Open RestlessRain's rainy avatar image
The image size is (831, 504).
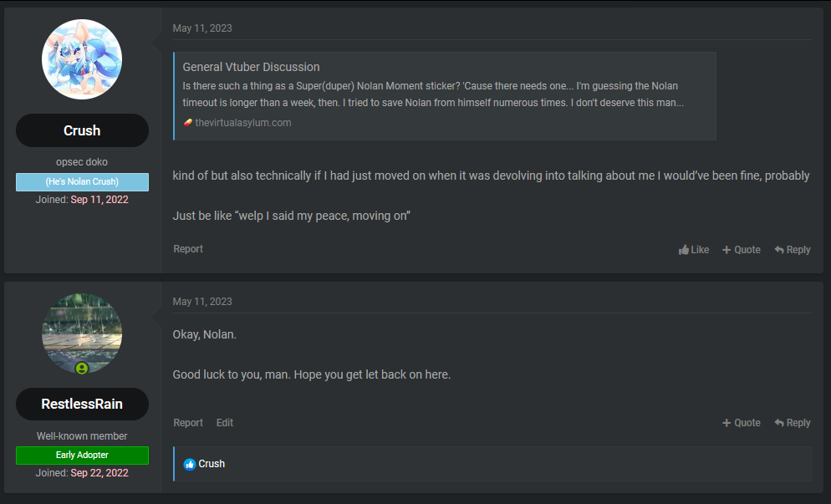click(82, 333)
